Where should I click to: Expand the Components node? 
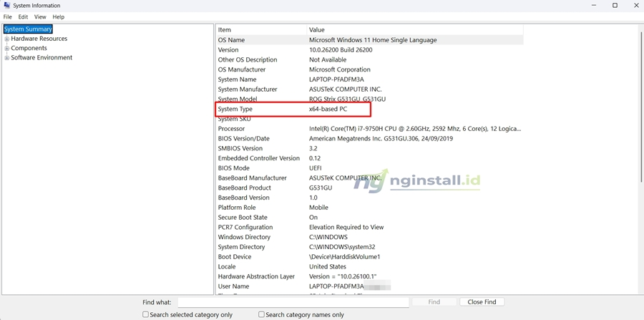pyautogui.click(x=7, y=48)
